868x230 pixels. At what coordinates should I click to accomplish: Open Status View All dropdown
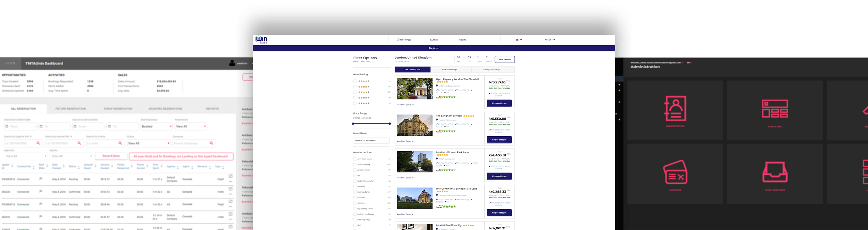pos(149,143)
